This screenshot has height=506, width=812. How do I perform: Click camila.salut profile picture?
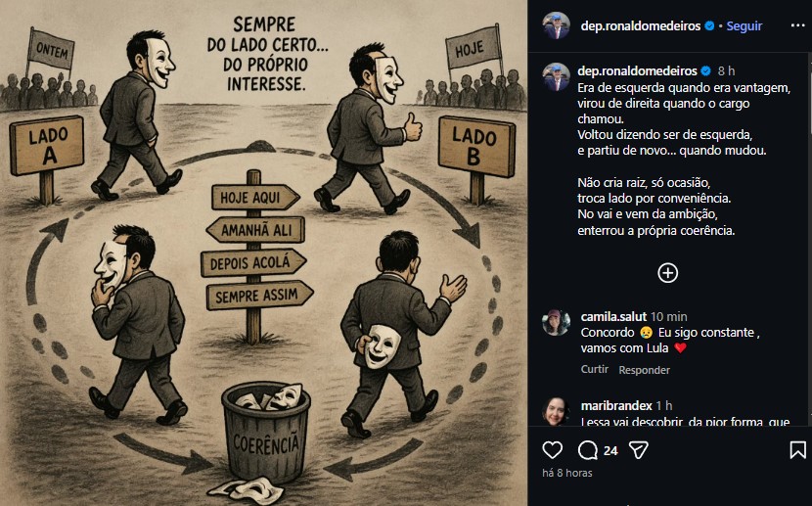557,323
